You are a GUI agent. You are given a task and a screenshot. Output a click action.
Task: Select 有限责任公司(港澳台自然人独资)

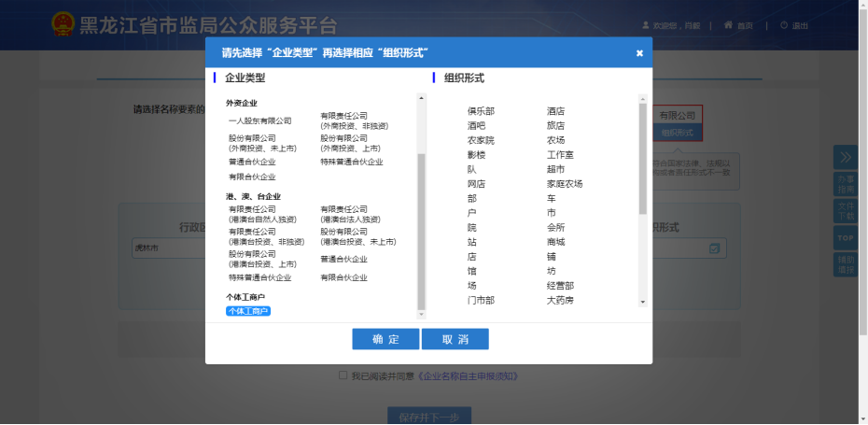pyautogui.click(x=262, y=215)
